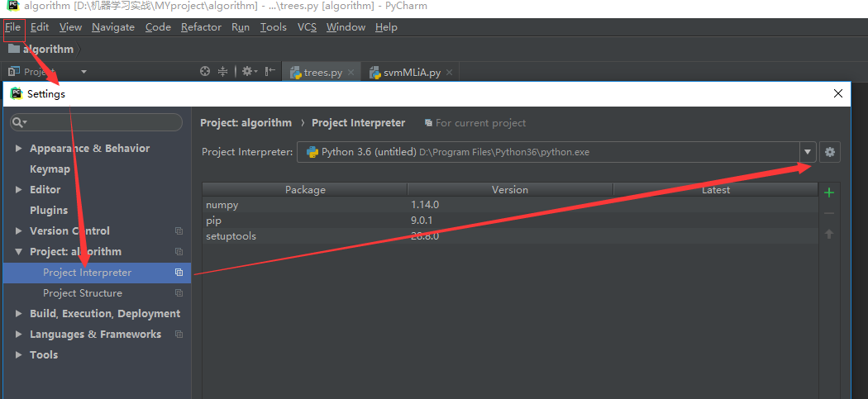
Task: Open the interpreter gear settings icon
Action: 829,152
